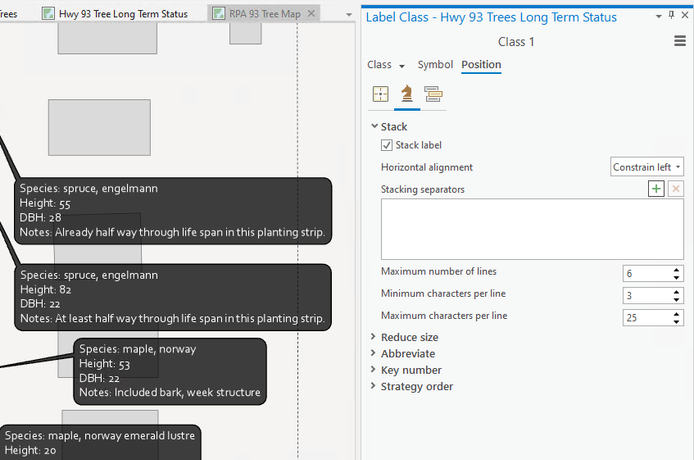Switch to Hwy 93 Tree Long Term Status tab
694x460 pixels.
(122, 14)
